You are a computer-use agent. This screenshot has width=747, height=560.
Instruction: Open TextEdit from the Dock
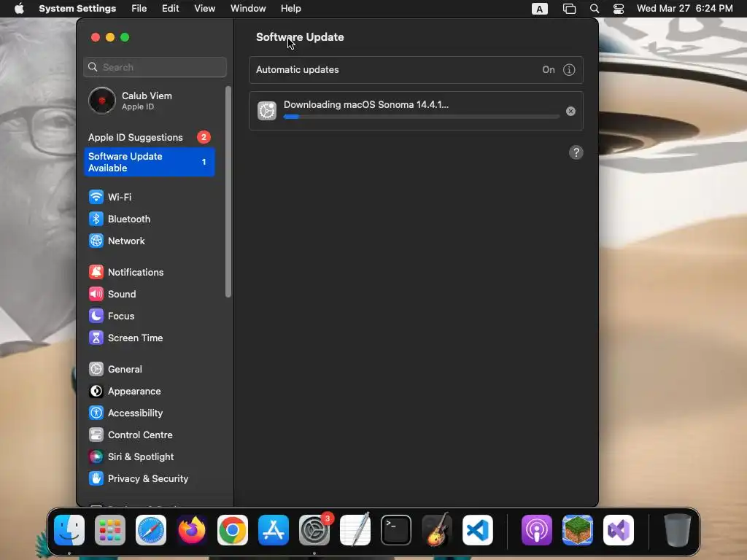(x=355, y=530)
